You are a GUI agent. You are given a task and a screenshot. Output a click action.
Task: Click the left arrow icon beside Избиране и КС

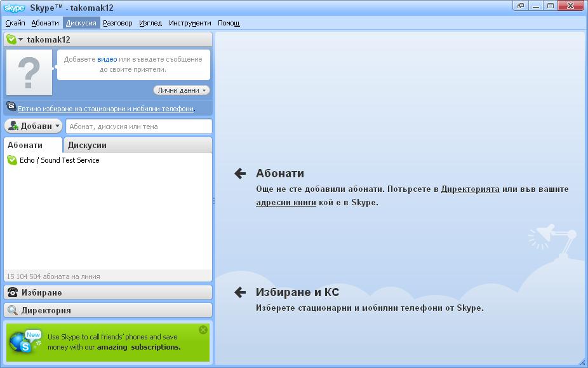coord(240,292)
